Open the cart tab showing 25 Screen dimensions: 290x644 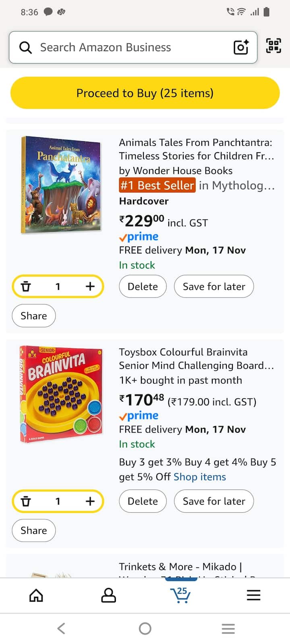point(180,595)
